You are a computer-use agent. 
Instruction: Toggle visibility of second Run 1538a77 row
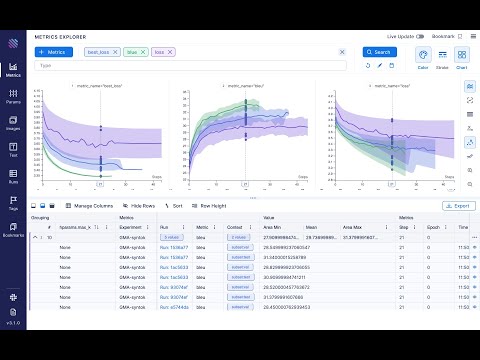pyautogui.click(x=475, y=257)
